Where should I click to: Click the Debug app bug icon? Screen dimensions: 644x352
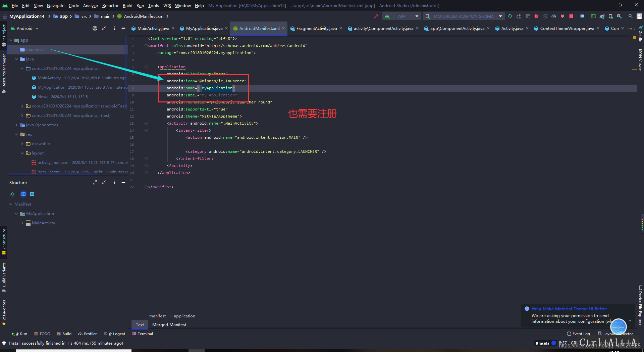536,16
